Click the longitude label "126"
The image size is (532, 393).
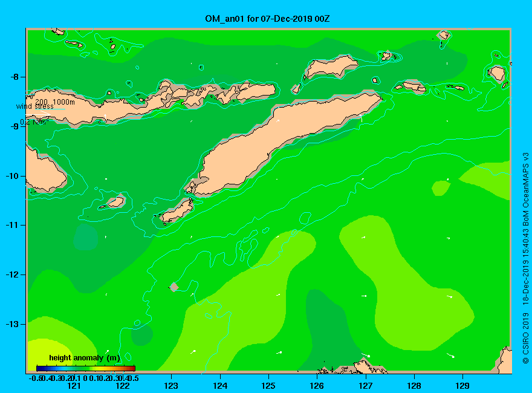pyautogui.click(x=317, y=386)
